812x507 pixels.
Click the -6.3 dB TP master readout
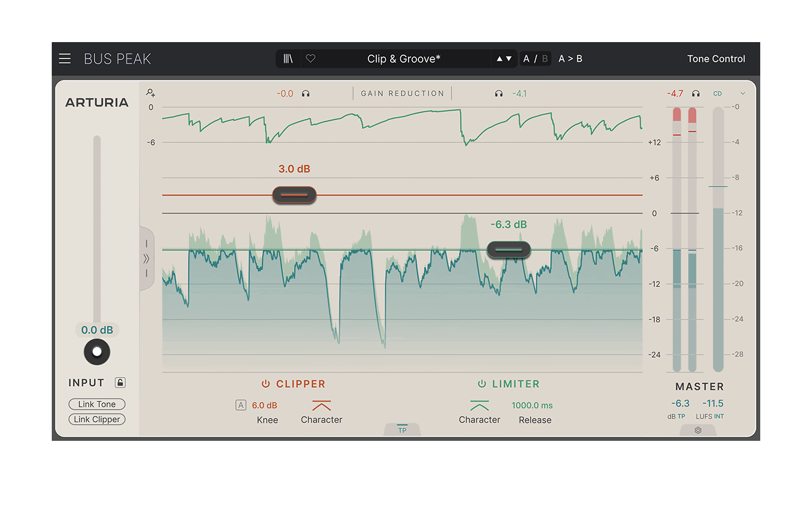pos(680,404)
